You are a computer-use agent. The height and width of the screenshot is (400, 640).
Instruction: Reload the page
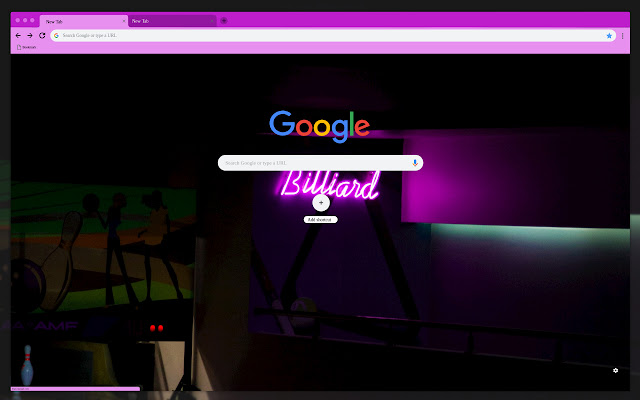point(42,36)
